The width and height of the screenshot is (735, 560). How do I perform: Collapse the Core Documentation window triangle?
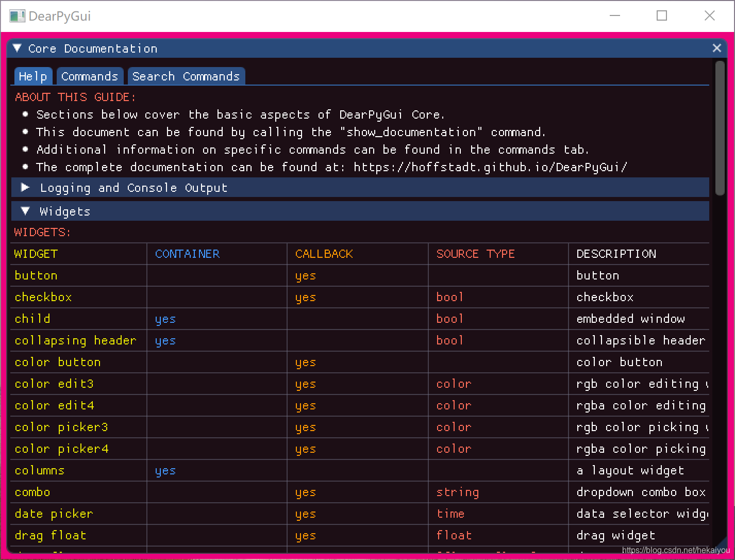(18, 48)
